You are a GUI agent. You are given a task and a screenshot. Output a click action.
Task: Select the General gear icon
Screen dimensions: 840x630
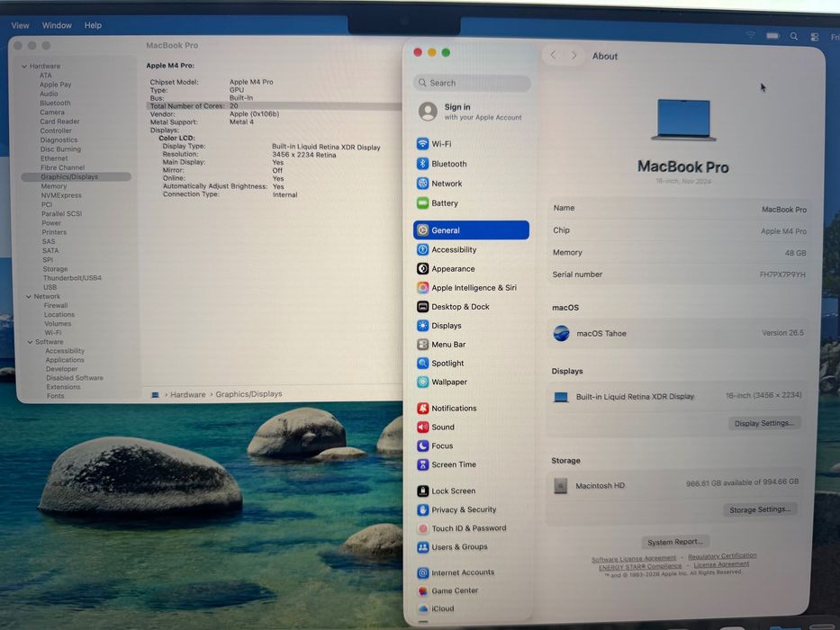tap(422, 229)
